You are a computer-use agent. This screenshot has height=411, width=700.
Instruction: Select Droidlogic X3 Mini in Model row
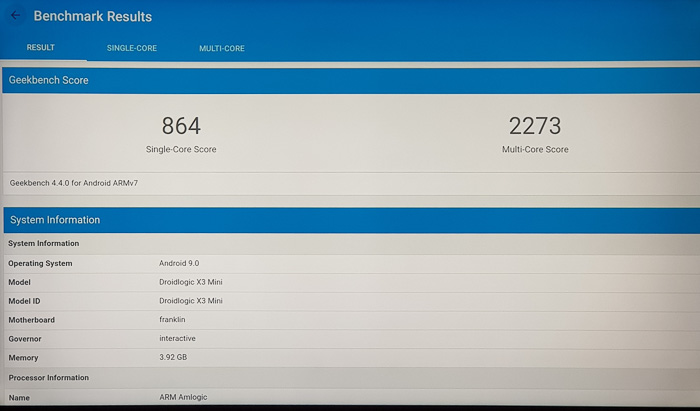coord(191,282)
